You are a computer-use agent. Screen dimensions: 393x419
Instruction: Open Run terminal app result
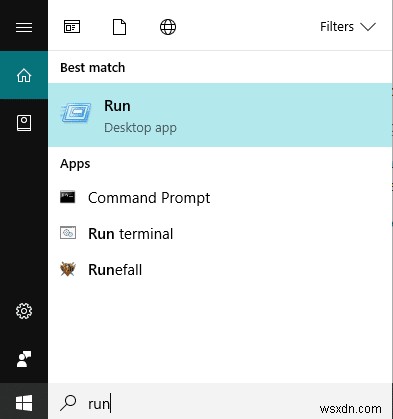tap(220, 234)
